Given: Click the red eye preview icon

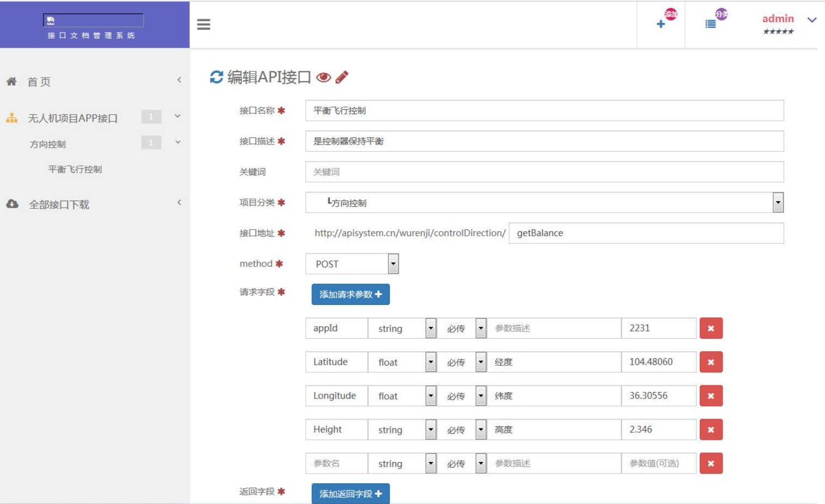Looking at the screenshot, I should click(323, 77).
